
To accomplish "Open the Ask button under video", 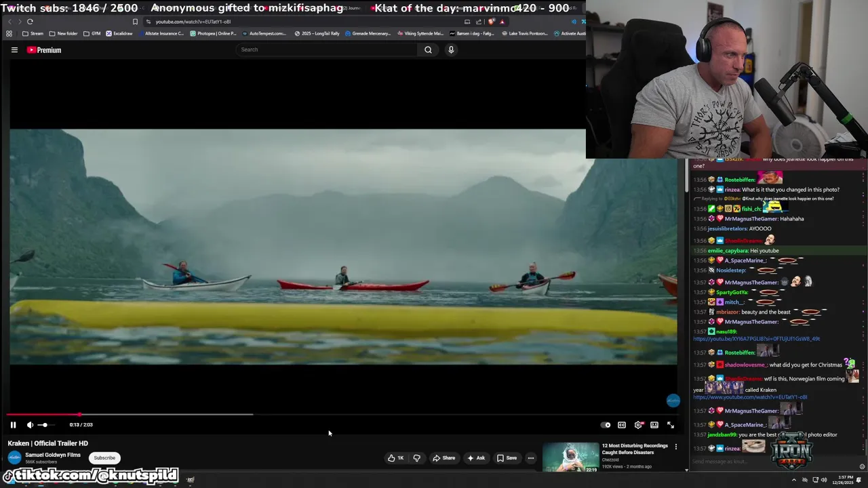I will [x=476, y=457].
